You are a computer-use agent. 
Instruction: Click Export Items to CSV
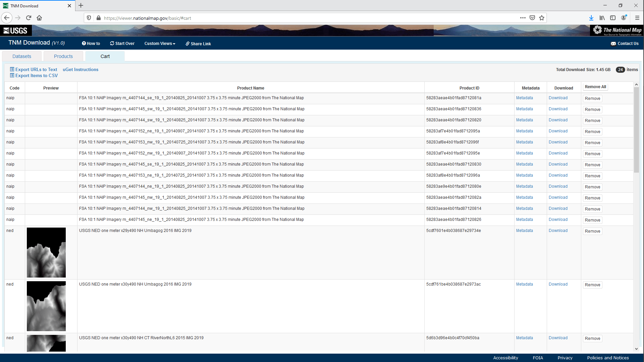34,75
